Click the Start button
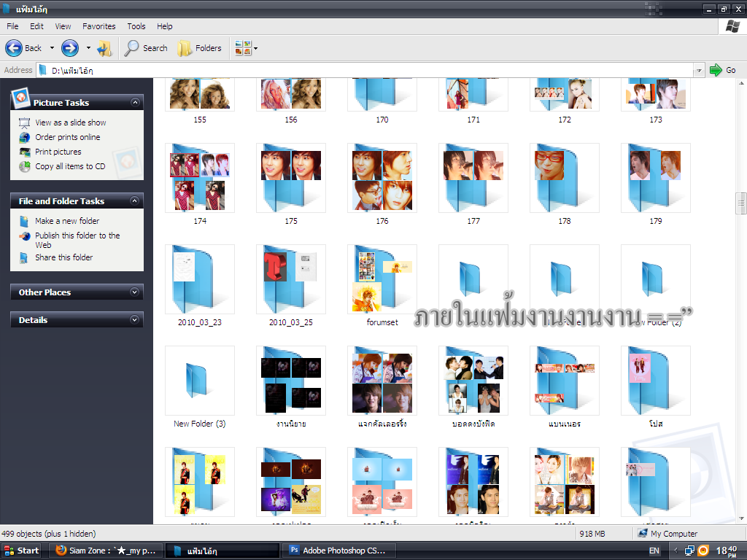Viewport: 747px width, 560px height. coord(21,551)
